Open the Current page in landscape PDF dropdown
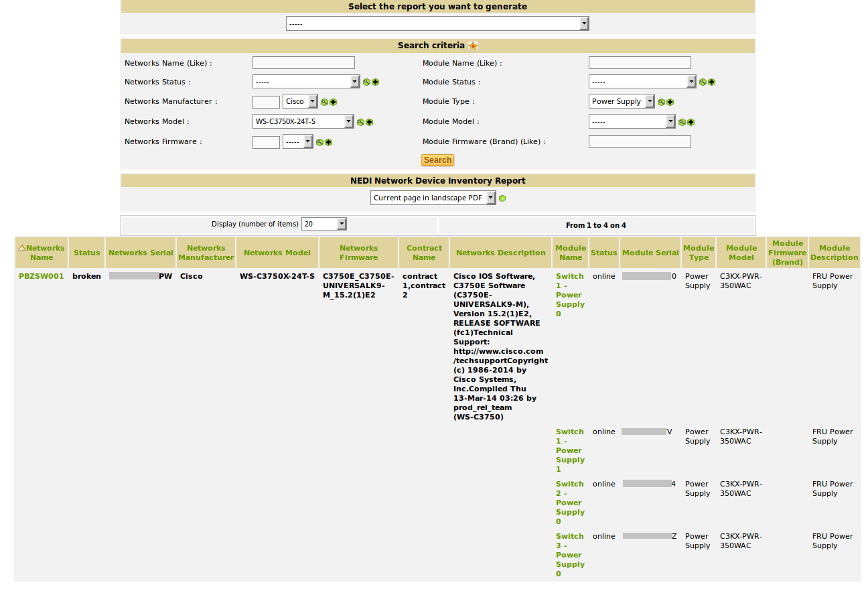Viewport: 868px width, 589px height. tap(433, 198)
